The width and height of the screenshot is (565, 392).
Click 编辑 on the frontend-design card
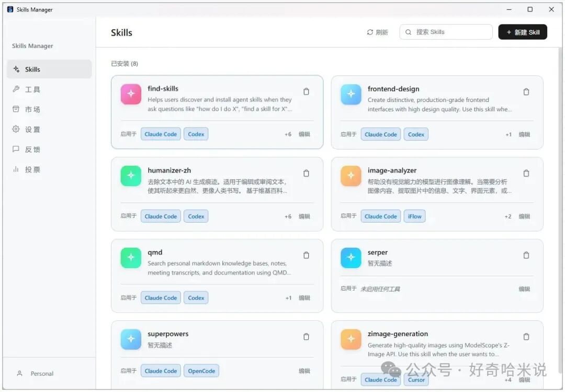(524, 135)
